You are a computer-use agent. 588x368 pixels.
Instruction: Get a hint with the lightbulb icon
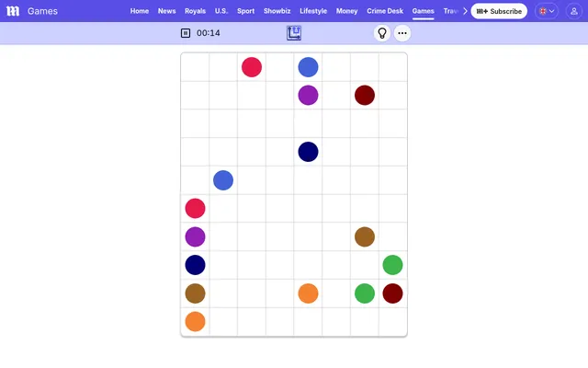[382, 33]
